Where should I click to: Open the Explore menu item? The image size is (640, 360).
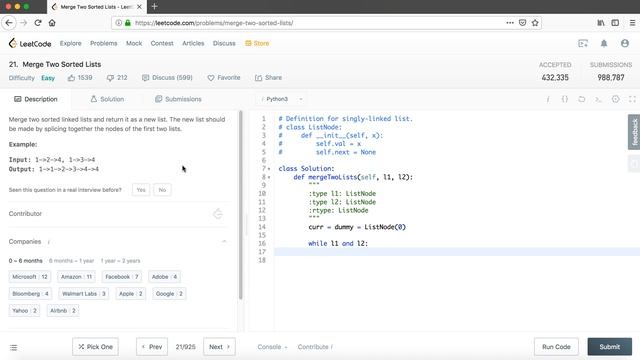pos(71,43)
